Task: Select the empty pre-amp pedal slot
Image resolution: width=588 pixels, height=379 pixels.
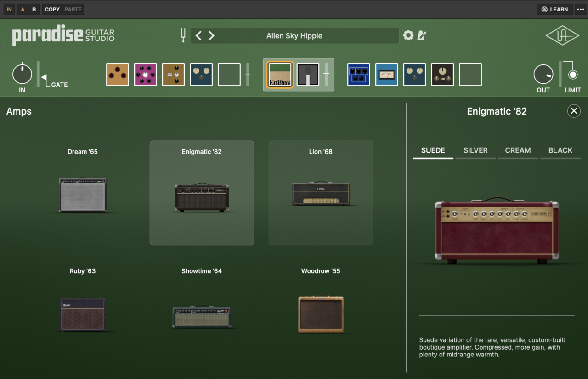Action: point(229,75)
